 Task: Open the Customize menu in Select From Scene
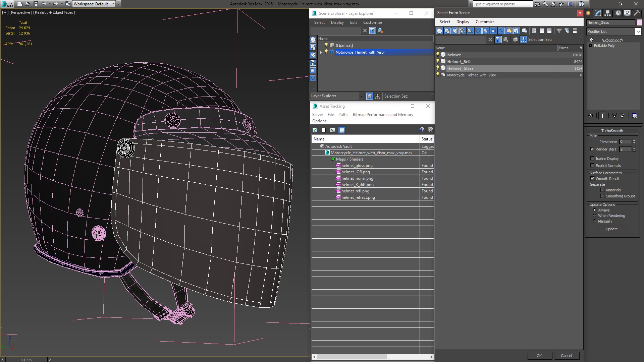pyautogui.click(x=485, y=22)
